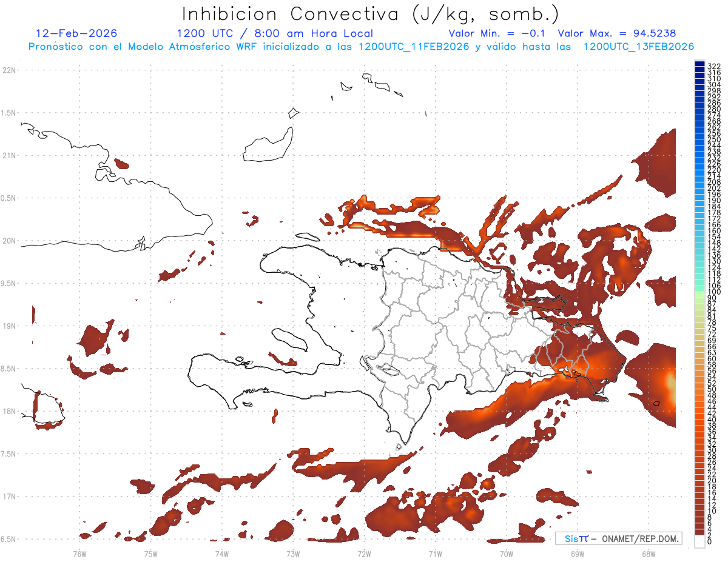Click the '20N' latitude label

coord(10,241)
